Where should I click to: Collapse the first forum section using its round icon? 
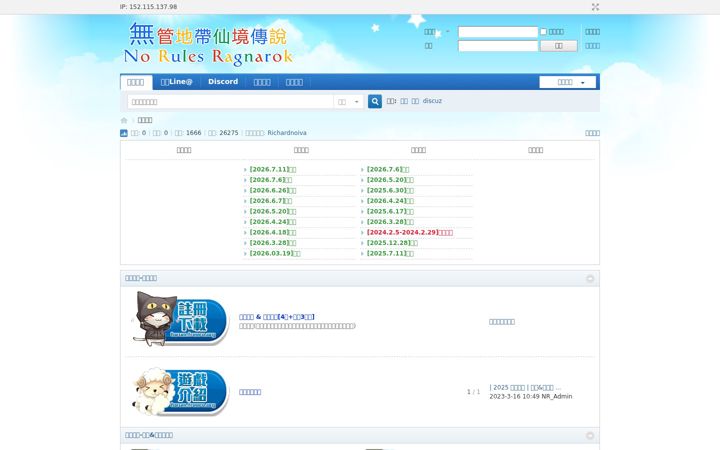point(590,279)
